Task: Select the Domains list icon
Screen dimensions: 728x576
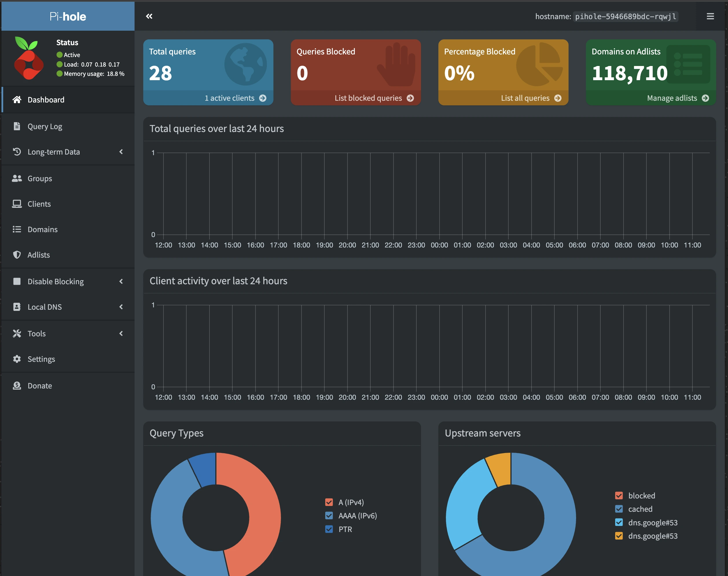Action: tap(17, 229)
